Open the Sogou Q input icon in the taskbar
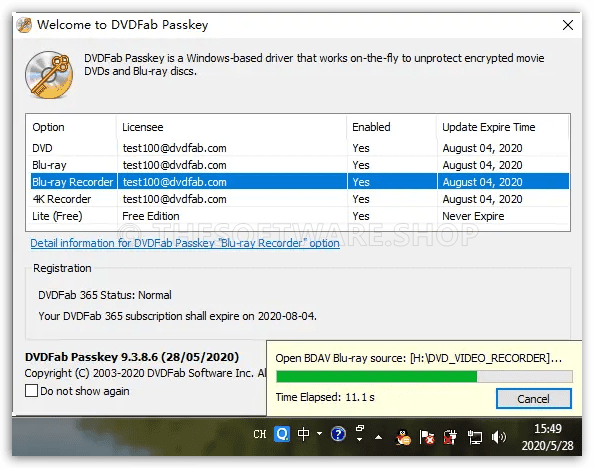Screen dimensions: 594x468 click(282, 434)
